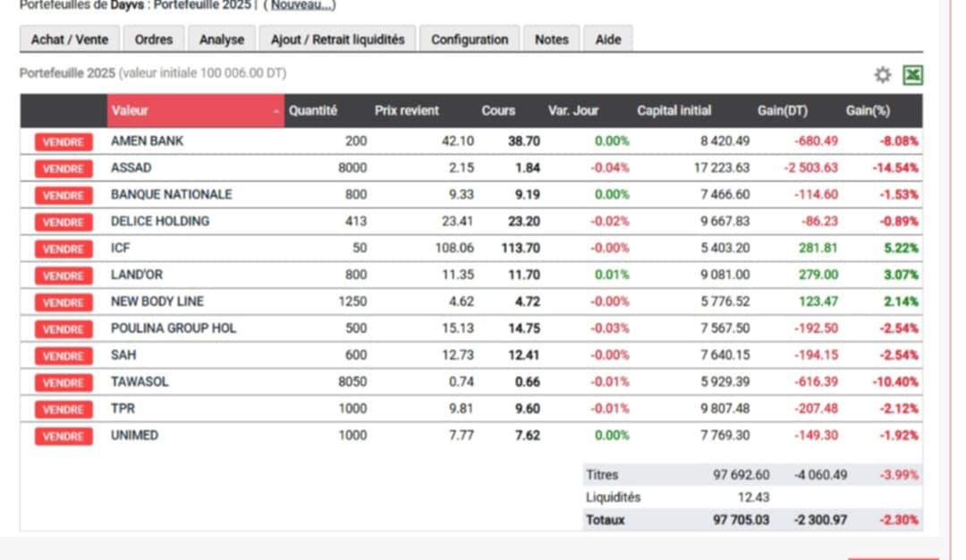Sell UNIMED using the VENDRE button

click(x=64, y=437)
